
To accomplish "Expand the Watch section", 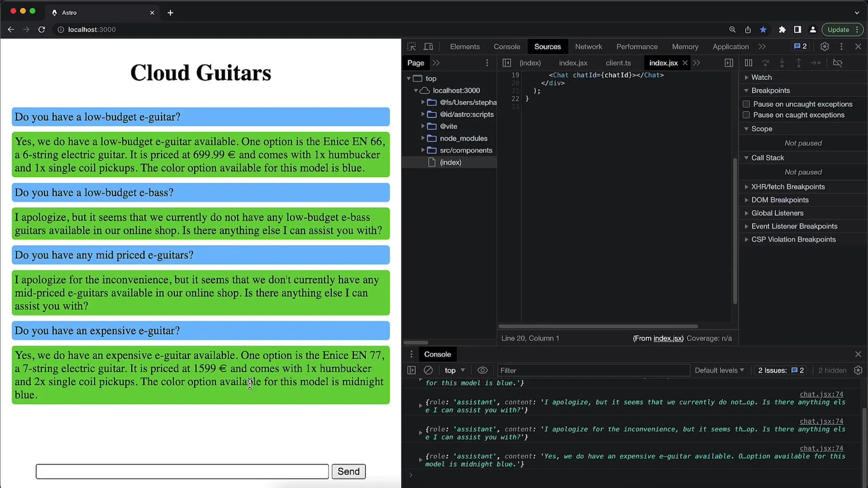I will [746, 77].
